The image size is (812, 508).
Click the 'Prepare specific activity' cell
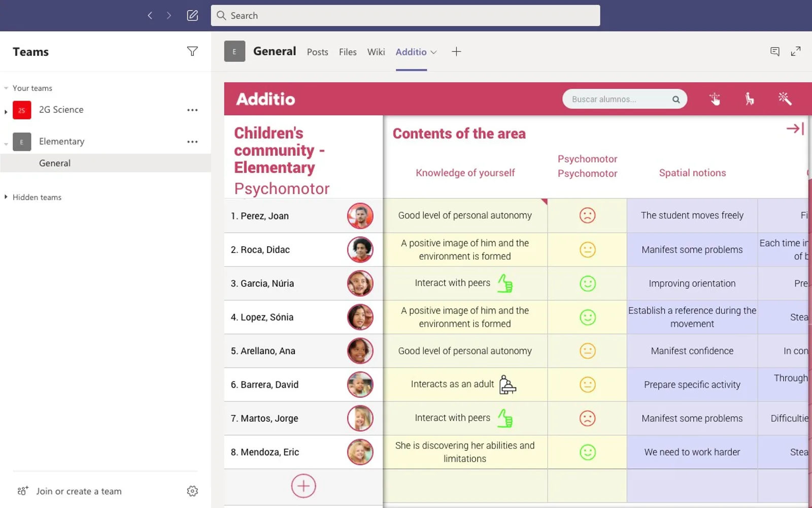point(692,385)
